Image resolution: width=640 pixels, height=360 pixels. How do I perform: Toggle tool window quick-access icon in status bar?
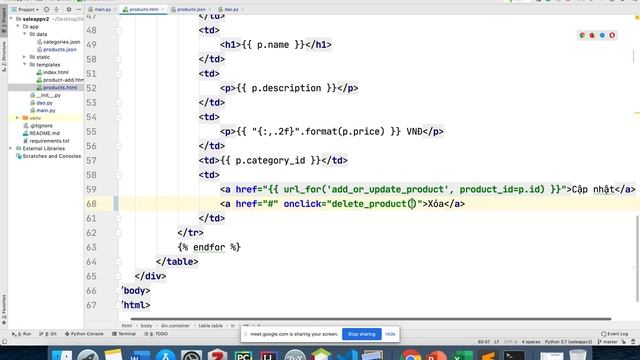tap(4, 342)
